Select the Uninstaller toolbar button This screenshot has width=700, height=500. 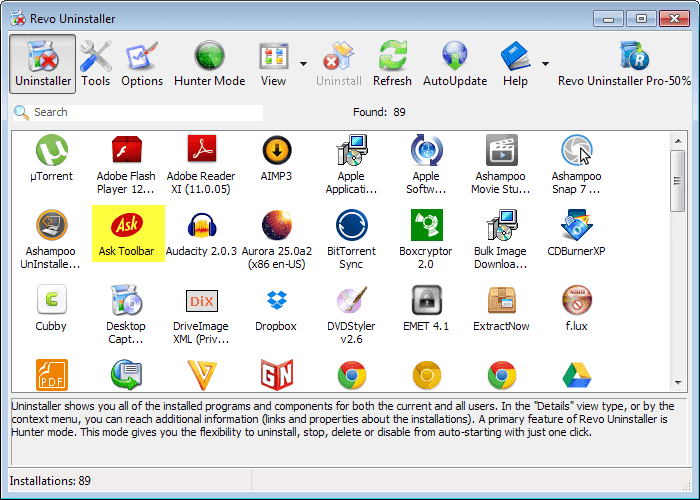click(x=43, y=64)
